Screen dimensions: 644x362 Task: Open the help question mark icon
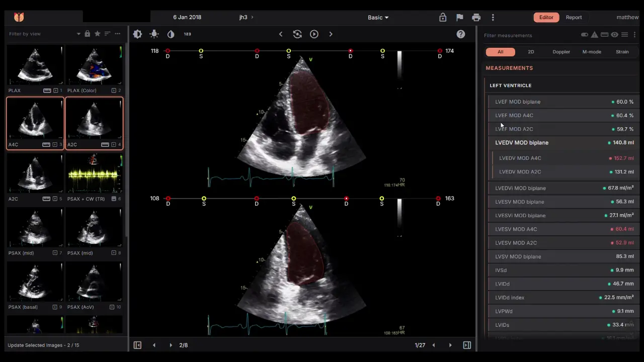click(460, 34)
